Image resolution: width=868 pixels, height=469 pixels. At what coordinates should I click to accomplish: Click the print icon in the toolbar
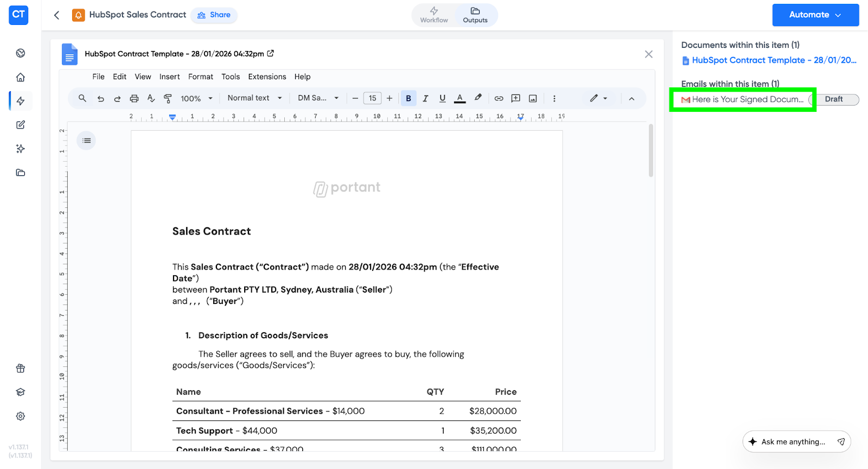pyautogui.click(x=134, y=98)
